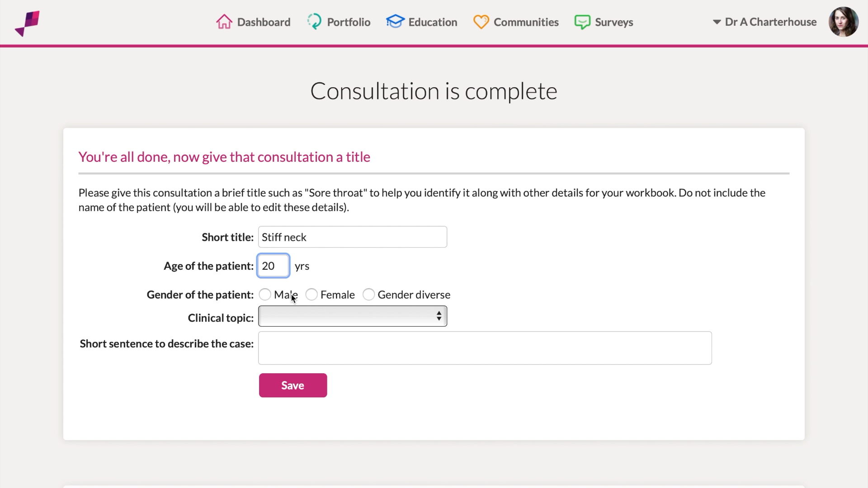Open the Surveys section from the navigation
Viewport: 868px width, 488px height.
pos(614,22)
